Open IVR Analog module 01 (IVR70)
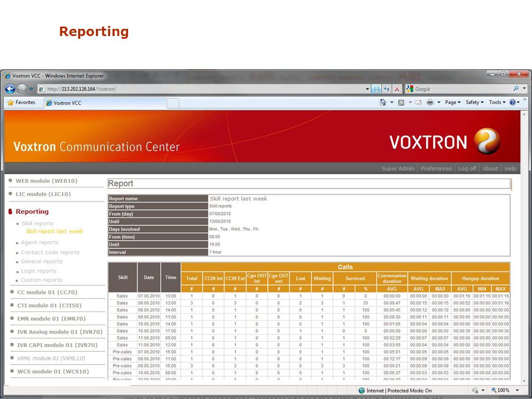 click(60, 332)
